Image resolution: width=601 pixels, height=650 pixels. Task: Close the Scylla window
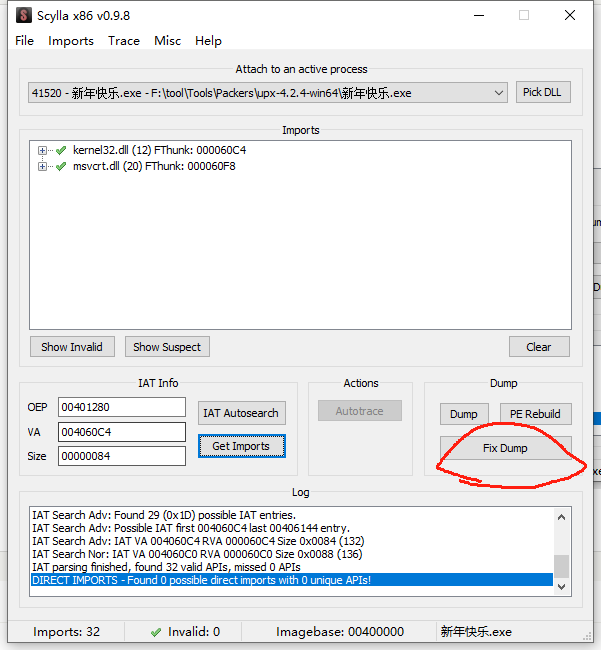tap(570, 16)
